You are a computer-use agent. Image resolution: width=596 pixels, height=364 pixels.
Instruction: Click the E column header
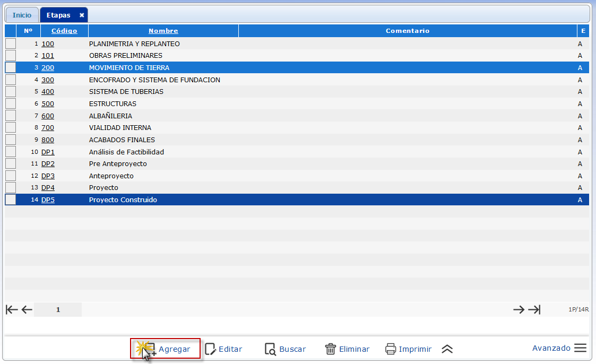pyautogui.click(x=583, y=31)
